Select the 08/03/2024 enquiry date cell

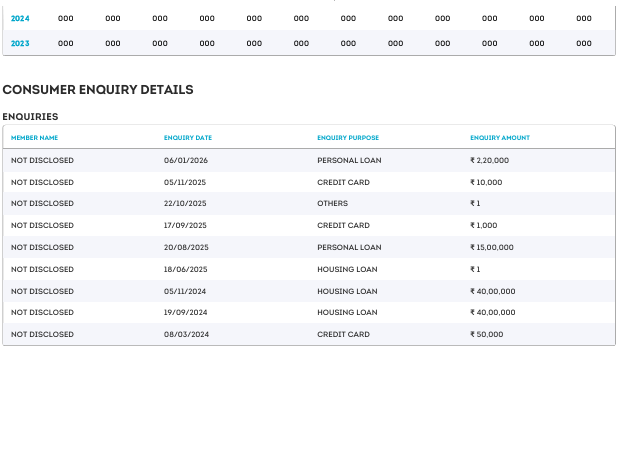coord(185,335)
